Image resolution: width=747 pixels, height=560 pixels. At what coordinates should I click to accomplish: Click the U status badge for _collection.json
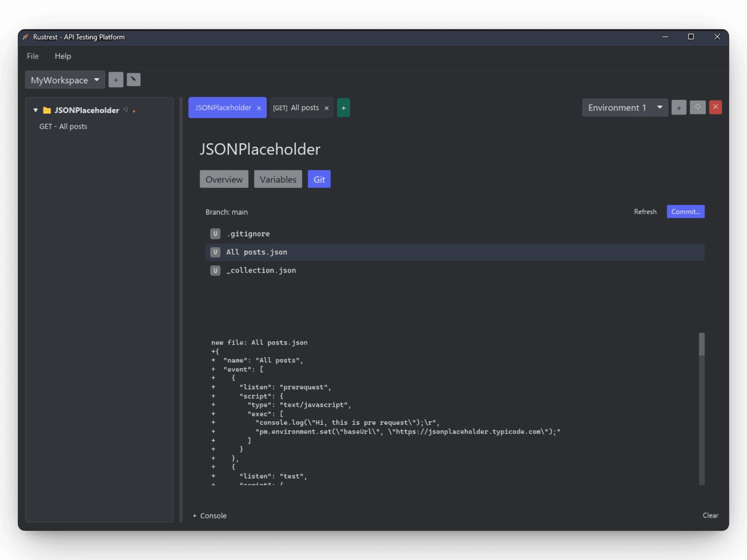tap(215, 270)
